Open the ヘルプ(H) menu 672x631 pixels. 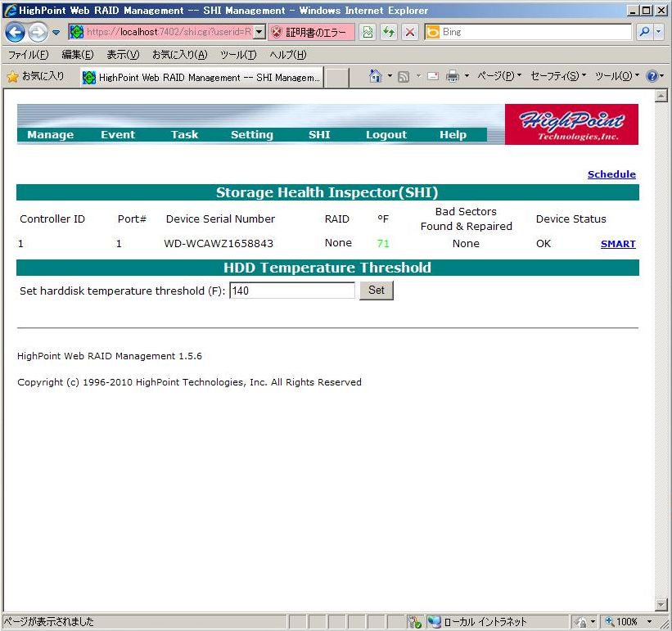288,55
